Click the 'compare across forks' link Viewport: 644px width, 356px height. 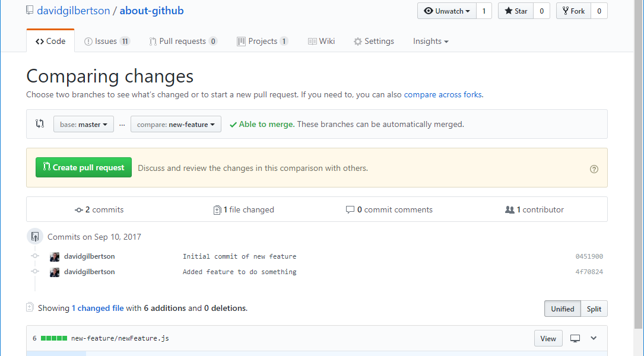coord(443,94)
